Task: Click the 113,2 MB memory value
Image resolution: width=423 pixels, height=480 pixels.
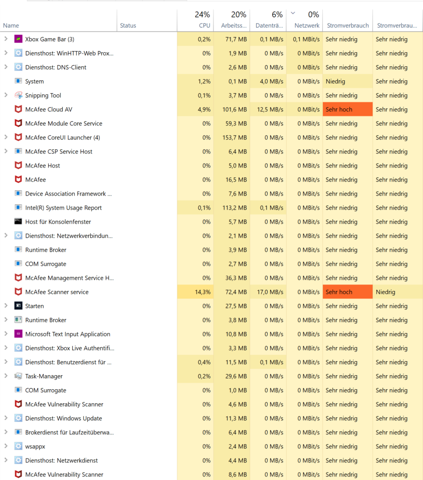Action: 235,208
